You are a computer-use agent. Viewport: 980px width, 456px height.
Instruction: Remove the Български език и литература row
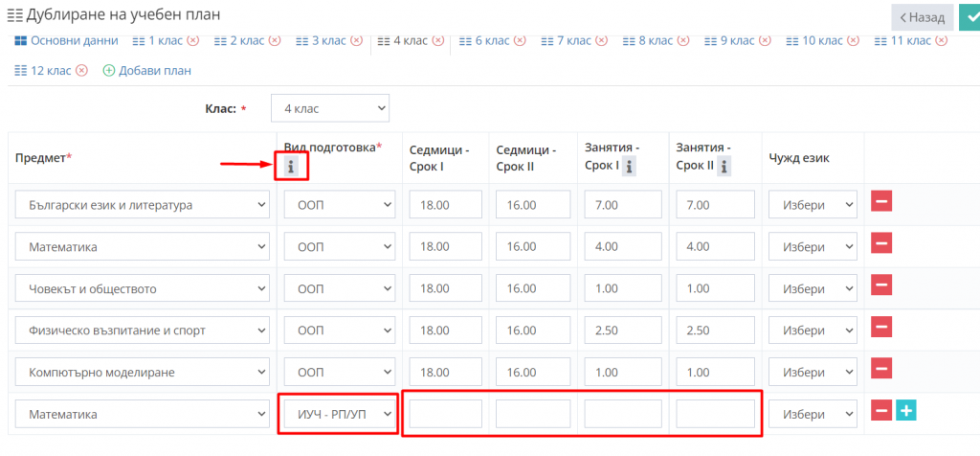tap(881, 203)
